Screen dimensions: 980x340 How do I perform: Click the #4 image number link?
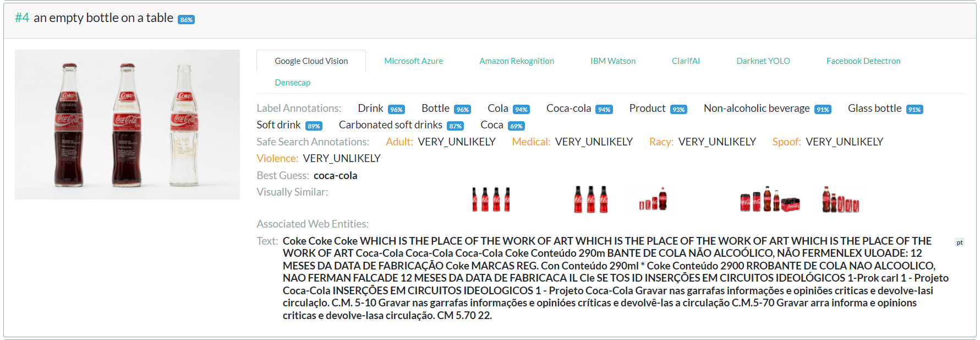22,18
